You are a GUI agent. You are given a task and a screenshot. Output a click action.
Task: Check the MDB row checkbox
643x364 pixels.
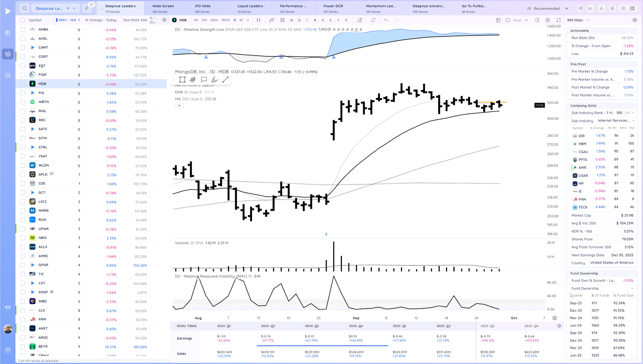[x=23, y=84]
